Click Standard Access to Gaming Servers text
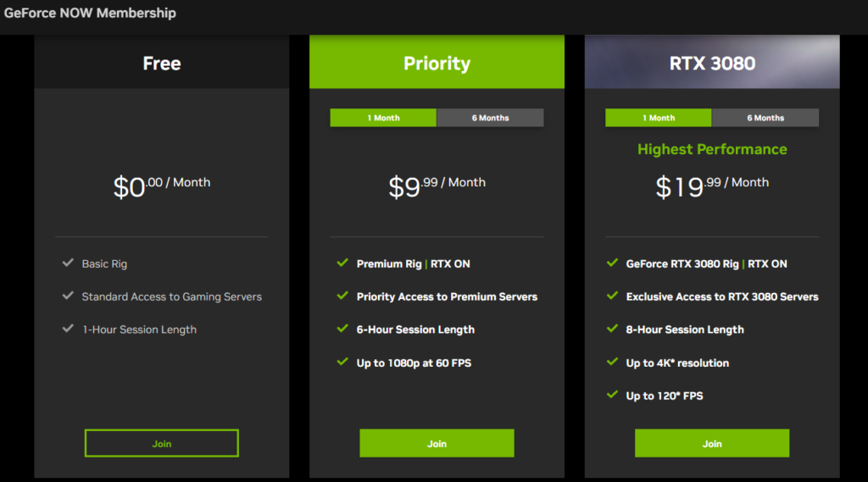This screenshot has height=482, width=868. pyautogui.click(x=171, y=296)
